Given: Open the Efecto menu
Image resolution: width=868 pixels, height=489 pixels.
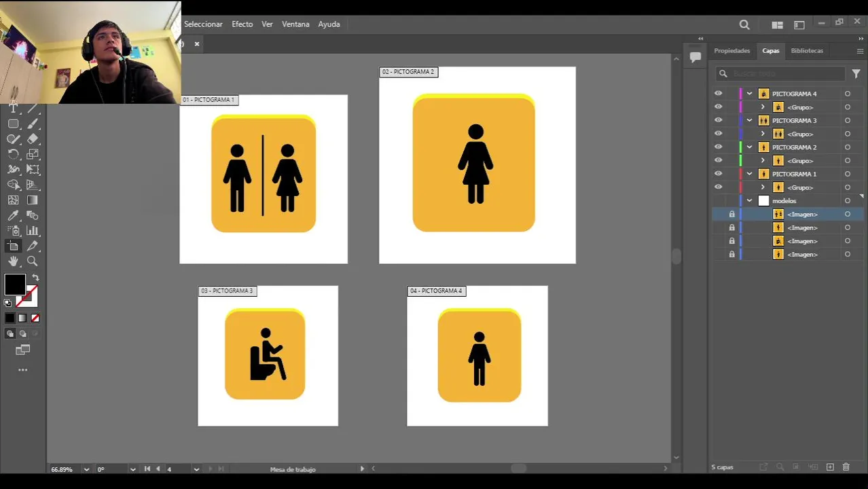Looking at the screenshot, I should click(x=242, y=24).
